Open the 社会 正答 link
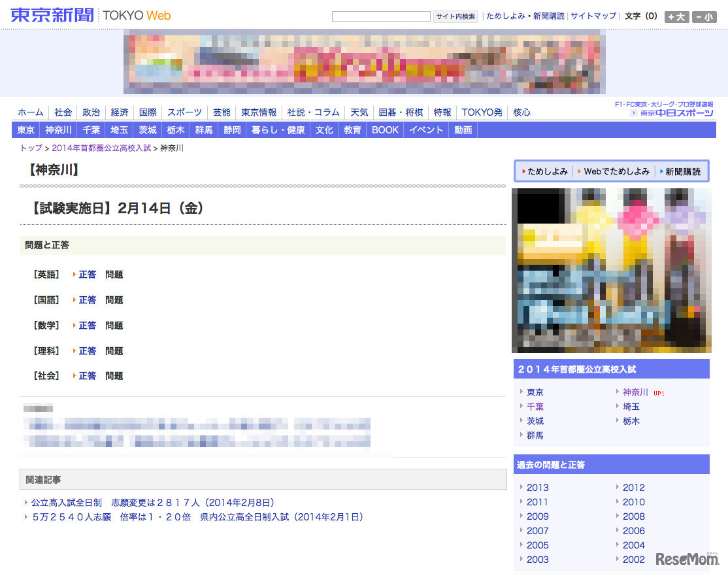Viewport: 728px width, 574px height. (x=88, y=376)
